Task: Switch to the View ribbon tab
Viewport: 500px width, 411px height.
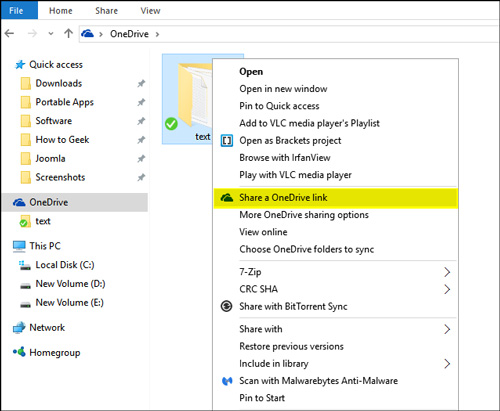Action: (150, 11)
